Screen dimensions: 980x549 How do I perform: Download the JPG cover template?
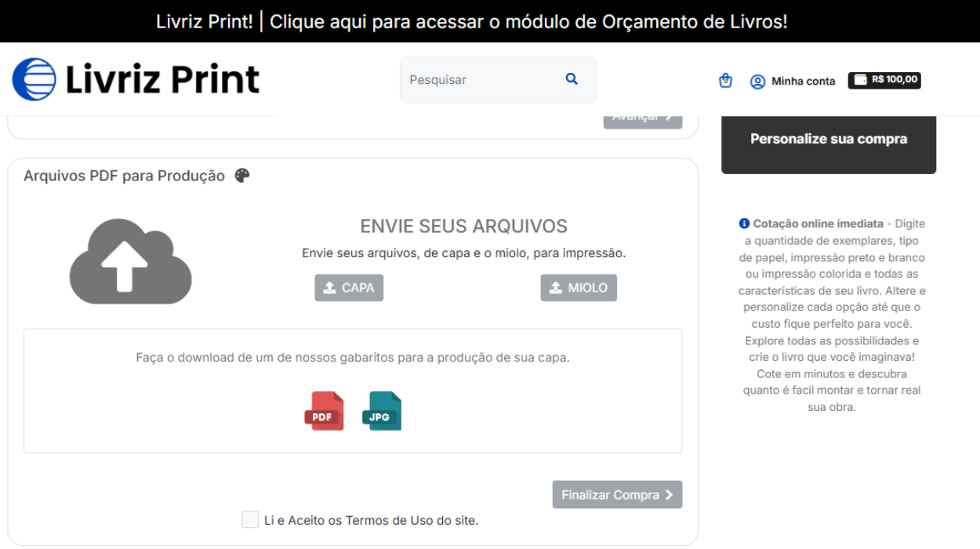click(381, 410)
